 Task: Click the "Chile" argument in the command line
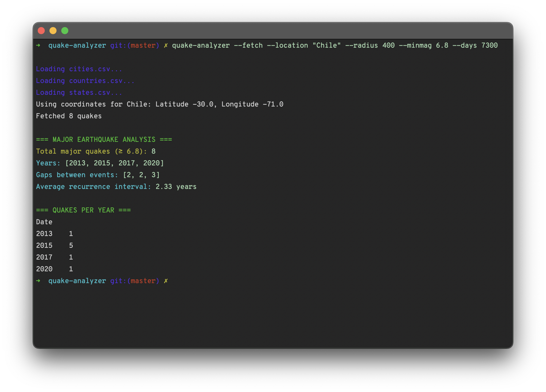pos(327,45)
